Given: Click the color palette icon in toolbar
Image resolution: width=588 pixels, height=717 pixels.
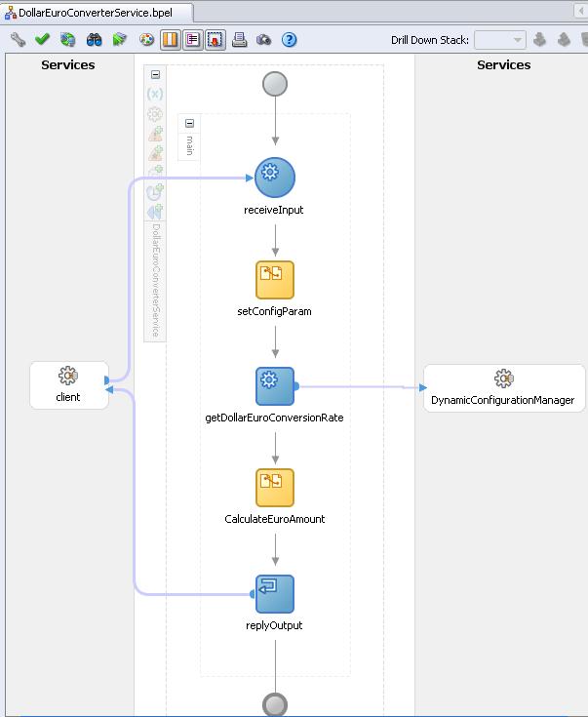Looking at the screenshot, I should click(x=146, y=40).
